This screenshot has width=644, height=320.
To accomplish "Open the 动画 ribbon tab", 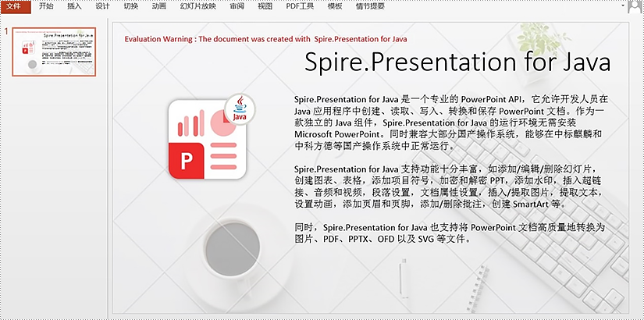I will [159, 6].
